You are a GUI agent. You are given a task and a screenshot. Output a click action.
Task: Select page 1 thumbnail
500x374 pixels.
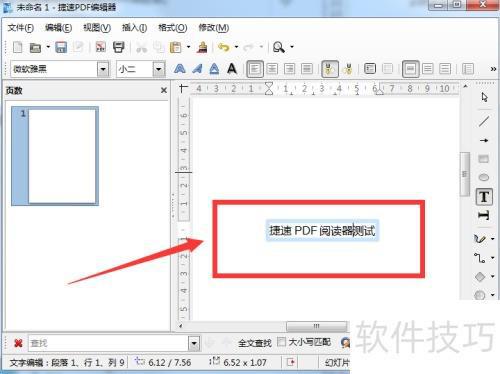pyautogui.click(x=55, y=156)
